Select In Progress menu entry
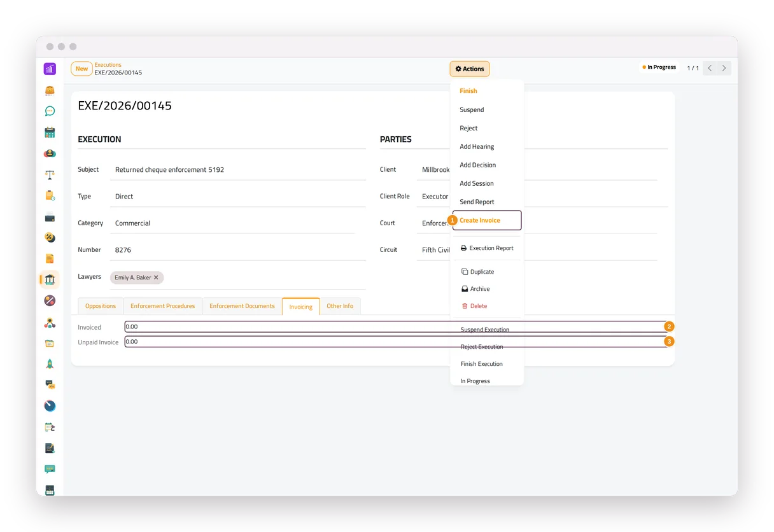 click(x=475, y=380)
